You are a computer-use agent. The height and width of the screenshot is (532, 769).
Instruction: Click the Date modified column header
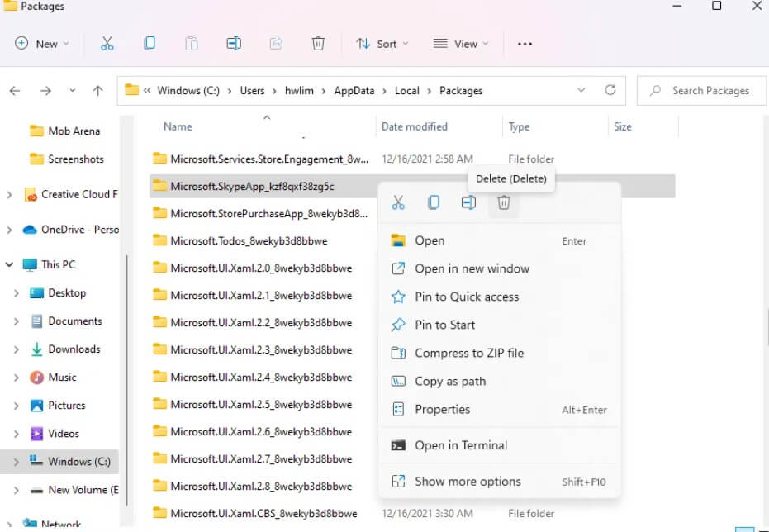(x=415, y=126)
